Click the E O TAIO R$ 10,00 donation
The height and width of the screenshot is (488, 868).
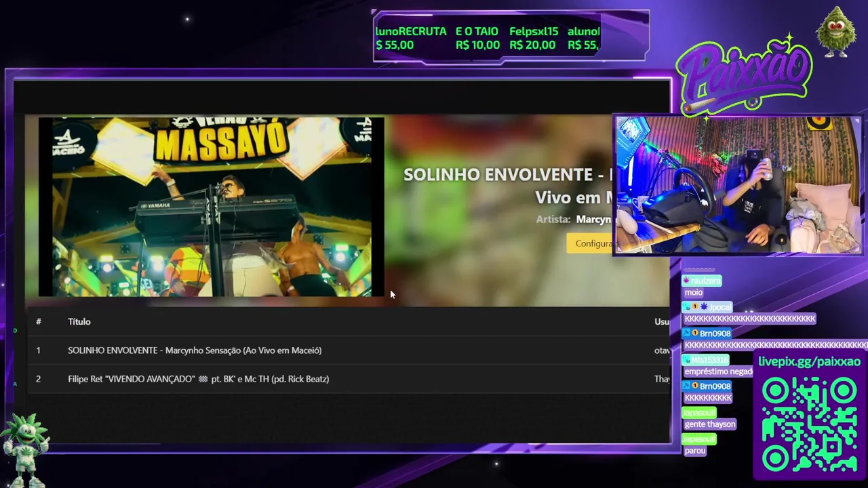(477, 38)
